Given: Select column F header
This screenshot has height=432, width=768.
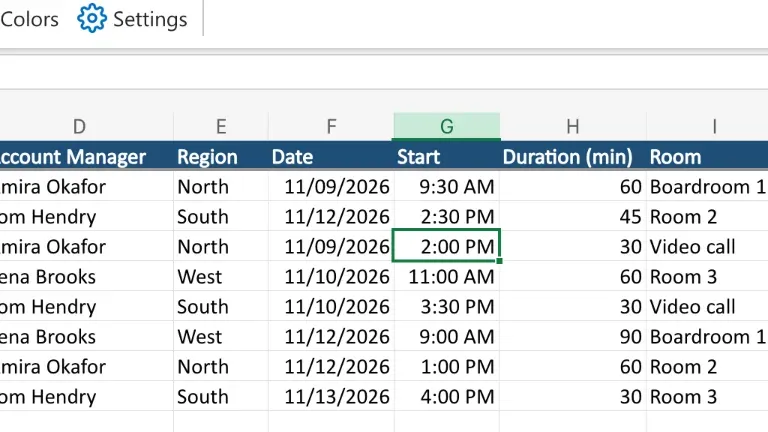Looking at the screenshot, I should pos(331,126).
